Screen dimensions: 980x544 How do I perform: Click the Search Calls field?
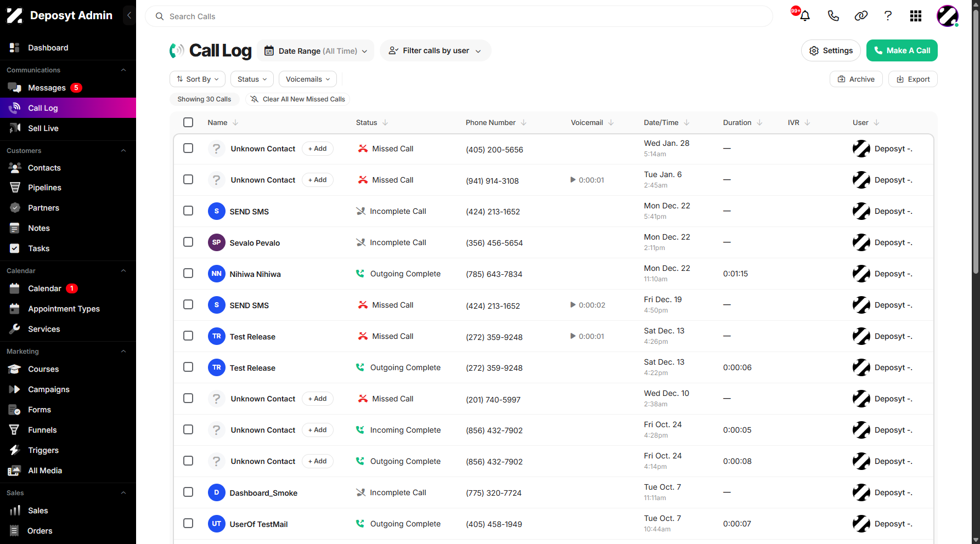(x=459, y=16)
